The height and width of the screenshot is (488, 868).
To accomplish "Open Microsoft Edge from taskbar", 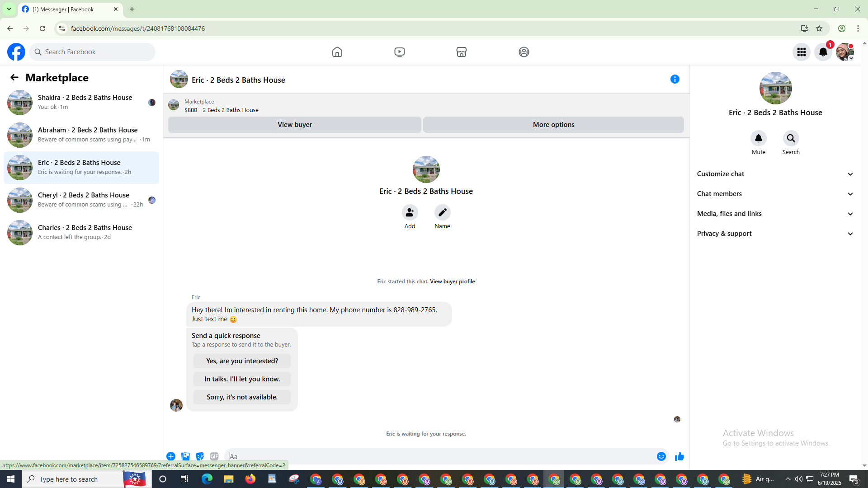I will pyautogui.click(x=207, y=479).
